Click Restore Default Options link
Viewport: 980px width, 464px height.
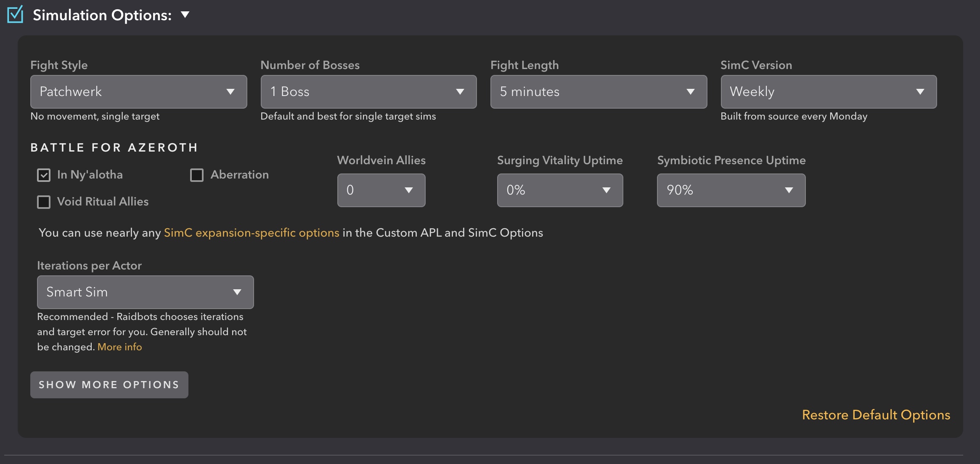[876, 415]
